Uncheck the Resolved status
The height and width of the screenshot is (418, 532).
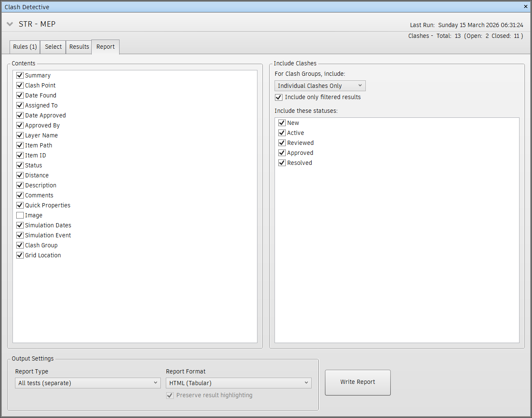point(282,162)
